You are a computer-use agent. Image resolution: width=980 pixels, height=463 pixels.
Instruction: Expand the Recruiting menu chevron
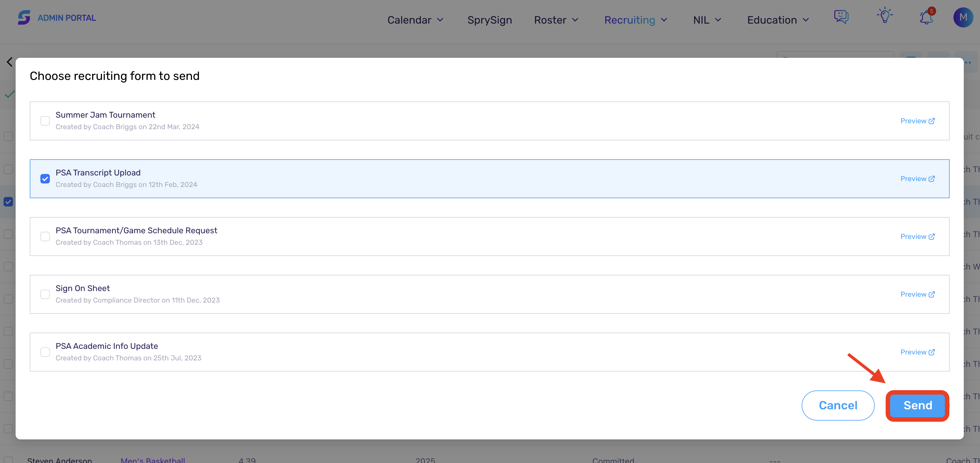click(664, 20)
